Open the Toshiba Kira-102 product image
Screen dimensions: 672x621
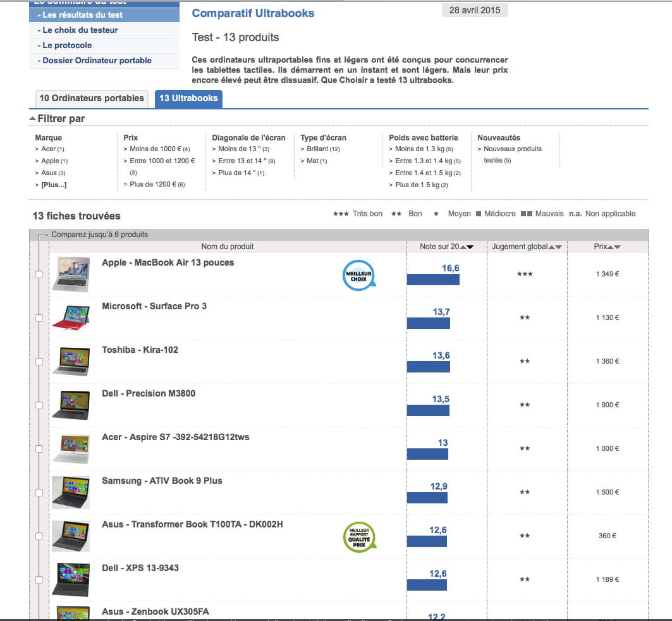[71, 361]
